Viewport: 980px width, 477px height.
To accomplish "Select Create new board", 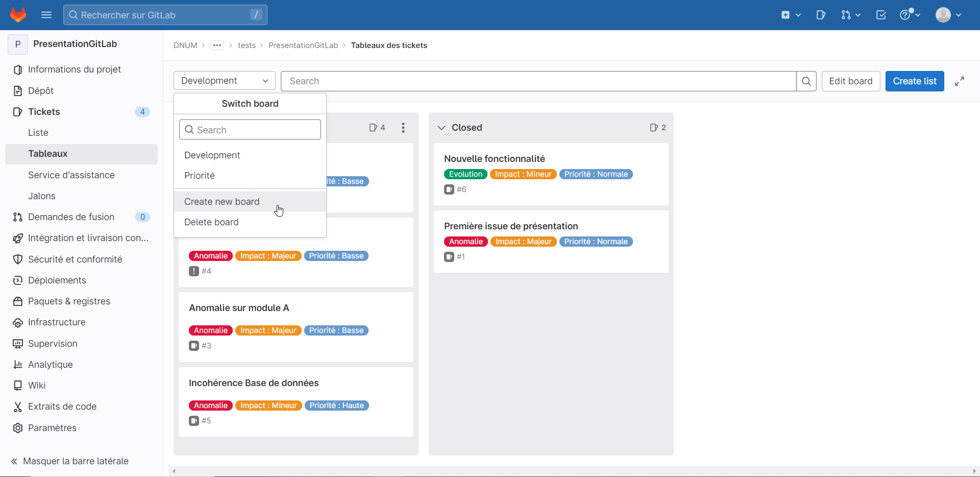I will pyautogui.click(x=222, y=202).
